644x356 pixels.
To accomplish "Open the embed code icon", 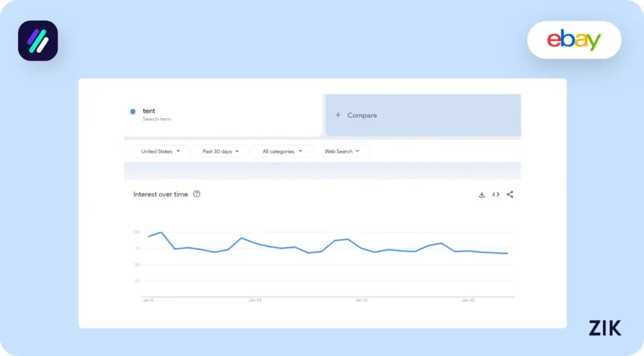I will point(496,195).
